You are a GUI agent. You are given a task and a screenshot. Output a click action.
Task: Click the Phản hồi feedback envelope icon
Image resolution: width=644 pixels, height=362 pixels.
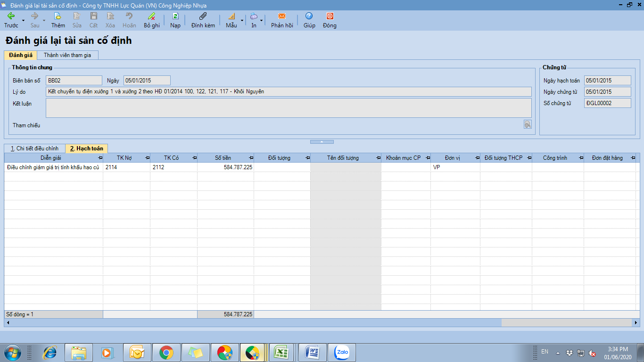click(282, 16)
